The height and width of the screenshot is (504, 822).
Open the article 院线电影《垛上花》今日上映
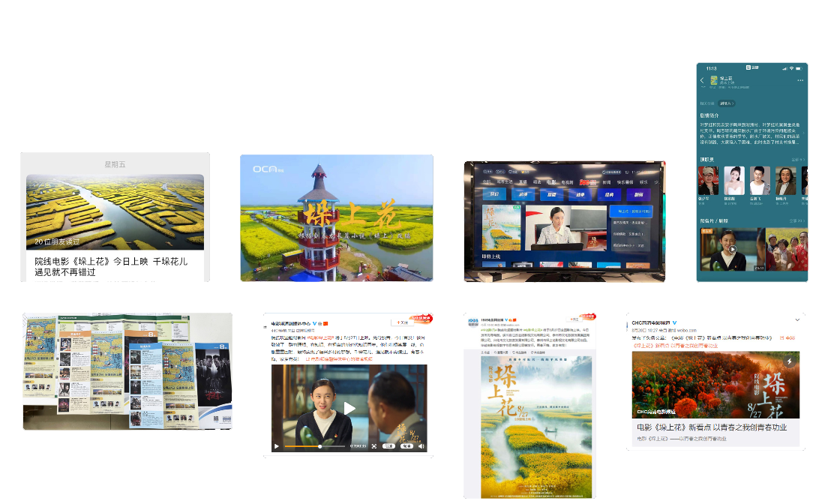coord(110,266)
